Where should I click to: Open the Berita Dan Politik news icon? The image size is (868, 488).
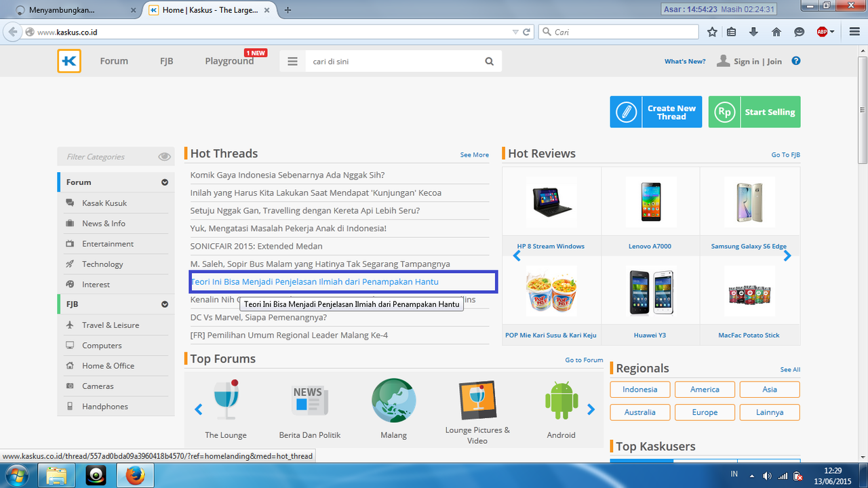point(310,400)
